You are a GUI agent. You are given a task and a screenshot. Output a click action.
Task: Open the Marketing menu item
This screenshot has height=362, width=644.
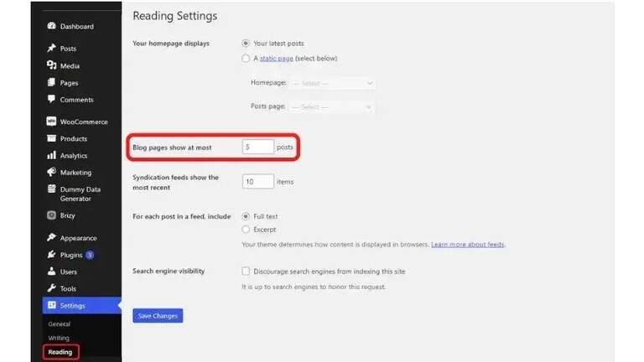click(x=75, y=173)
